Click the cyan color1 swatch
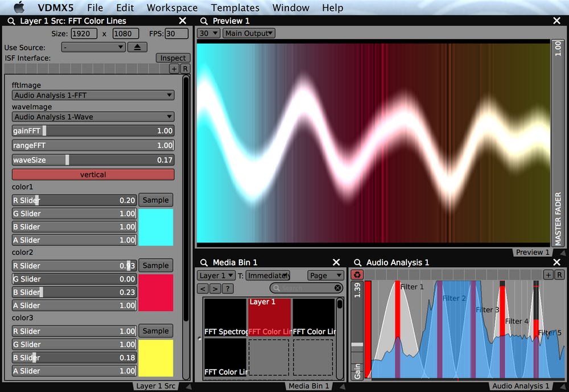The height and width of the screenshot is (392, 569). pyautogui.click(x=156, y=227)
